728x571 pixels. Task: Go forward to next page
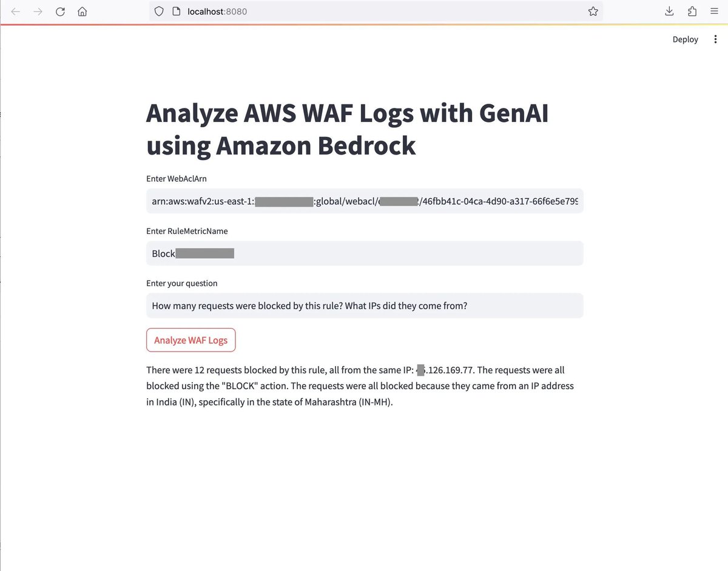click(38, 12)
